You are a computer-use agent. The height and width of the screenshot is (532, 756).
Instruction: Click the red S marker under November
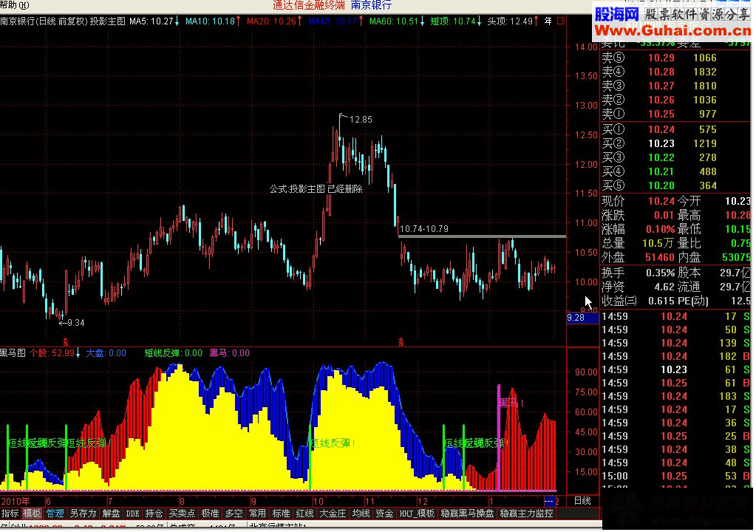(x=401, y=343)
